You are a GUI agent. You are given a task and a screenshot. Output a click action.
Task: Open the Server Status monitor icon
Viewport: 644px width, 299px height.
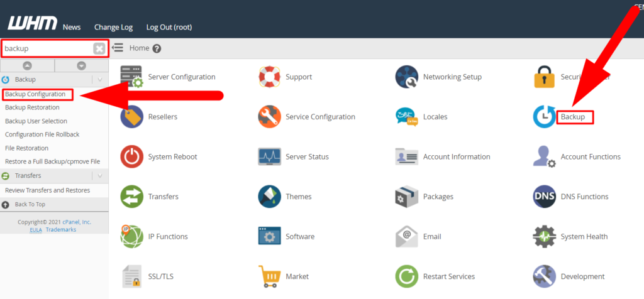(269, 156)
